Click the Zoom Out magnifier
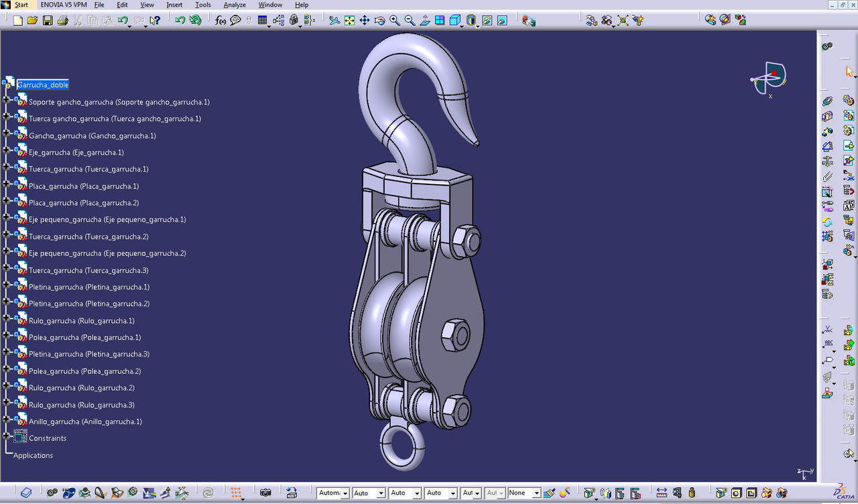 pos(410,21)
